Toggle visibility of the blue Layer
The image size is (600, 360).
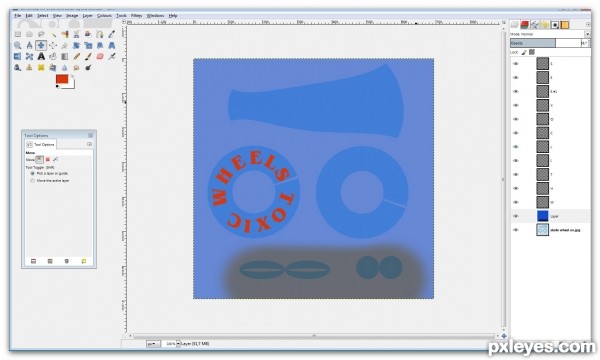click(x=516, y=216)
